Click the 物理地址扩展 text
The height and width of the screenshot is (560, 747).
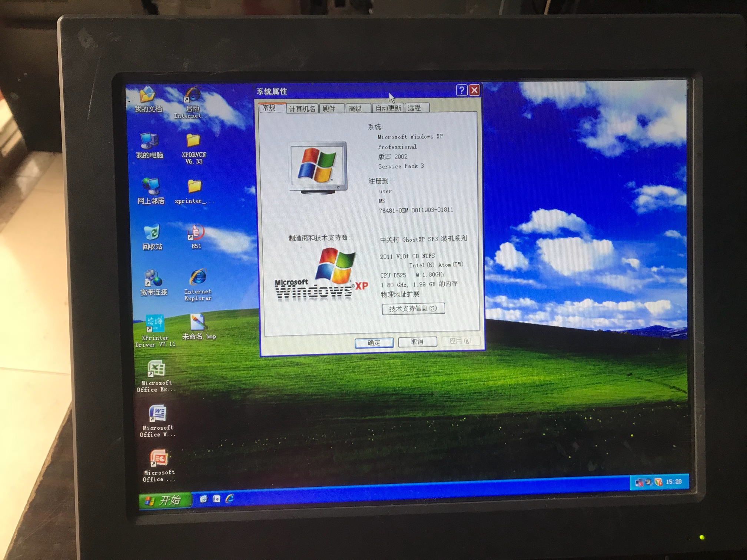pyautogui.click(x=400, y=294)
